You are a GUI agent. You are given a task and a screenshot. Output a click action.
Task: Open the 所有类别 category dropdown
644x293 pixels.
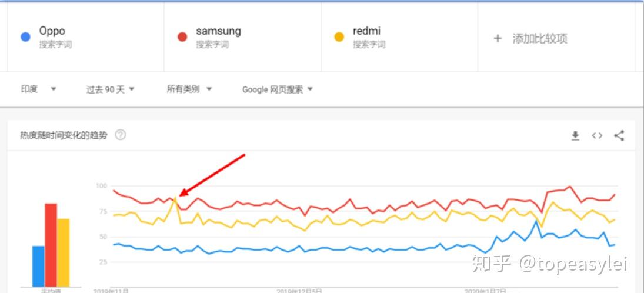pyautogui.click(x=189, y=89)
